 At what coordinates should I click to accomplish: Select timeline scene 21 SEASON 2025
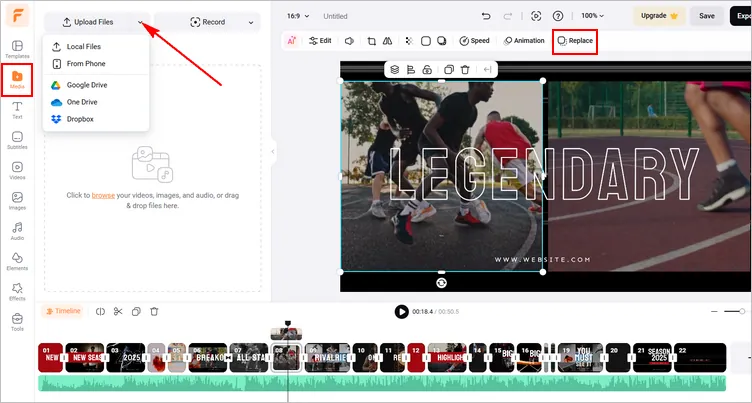coord(652,357)
